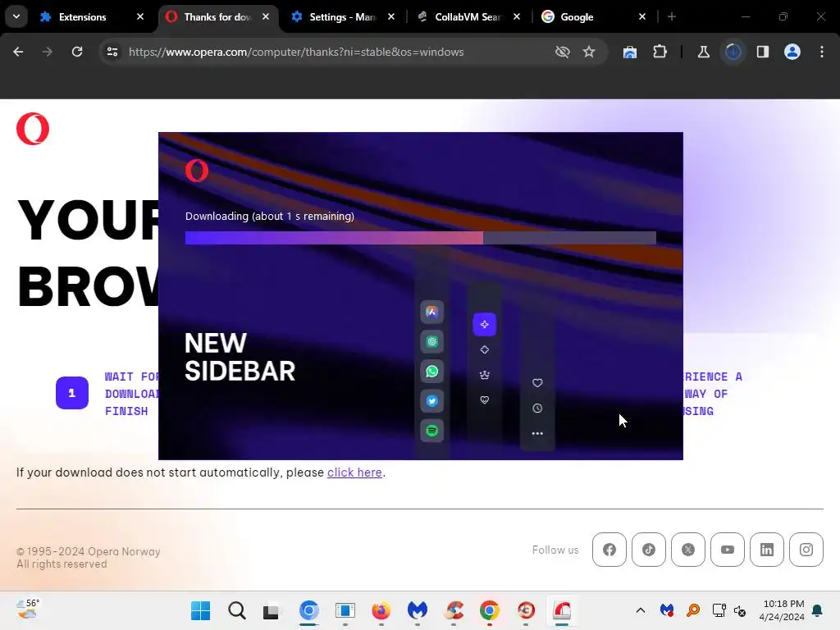840x630 pixels.
Task: Click the crossed-out eye tracking protection icon
Action: click(562, 52)
